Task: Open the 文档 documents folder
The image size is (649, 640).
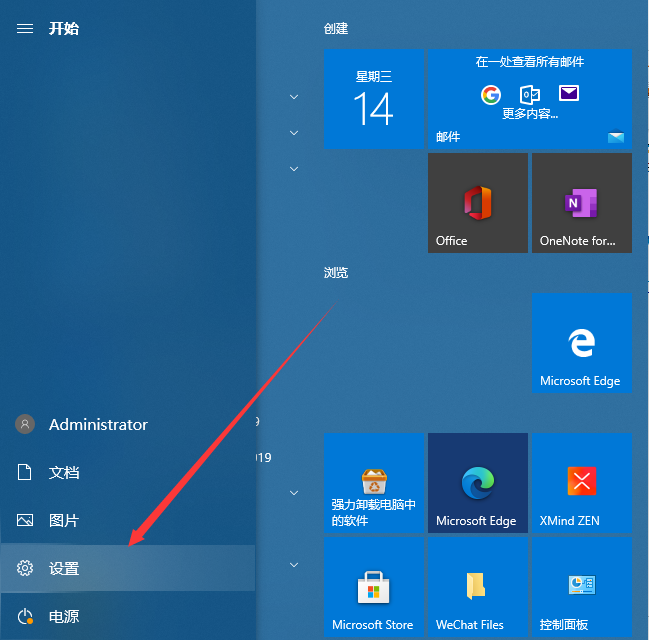Action: click(64, 472)
